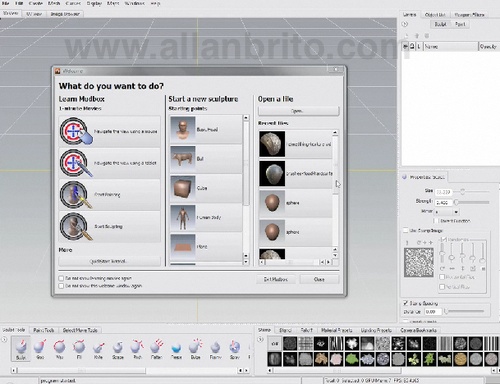Switch to the Stencil tab
Image resolution: width=500 pixels, height=384 pixels.
pos(285,330)
